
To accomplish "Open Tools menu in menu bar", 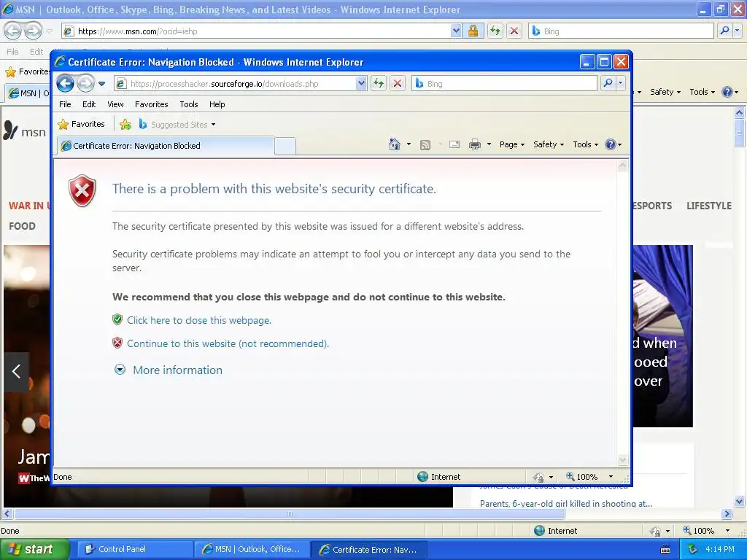I will pyautogui.click(x=189, y=104).
